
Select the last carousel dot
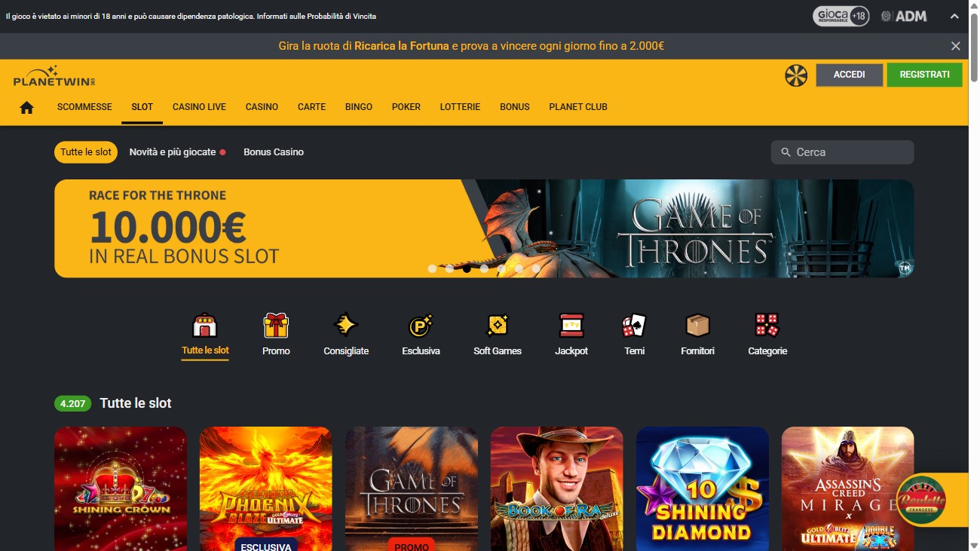[x=536, y=268]
